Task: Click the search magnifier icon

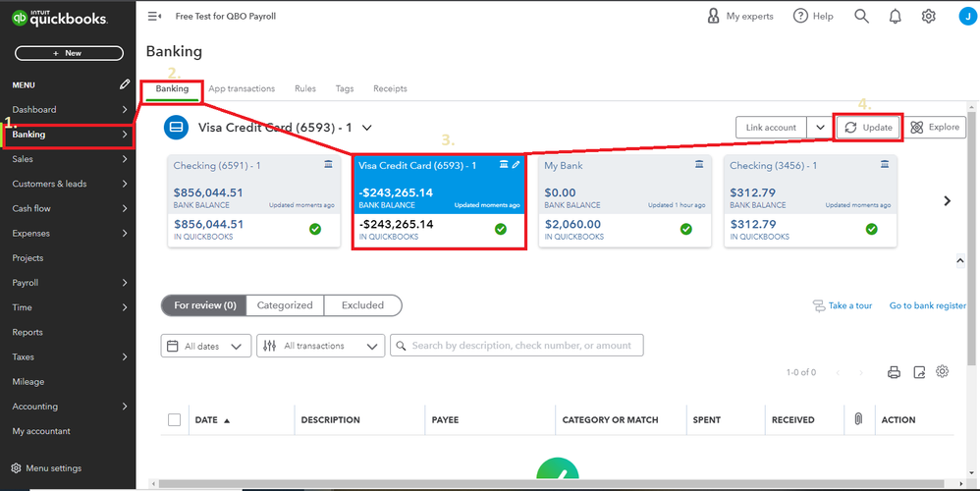Action: 862,17
